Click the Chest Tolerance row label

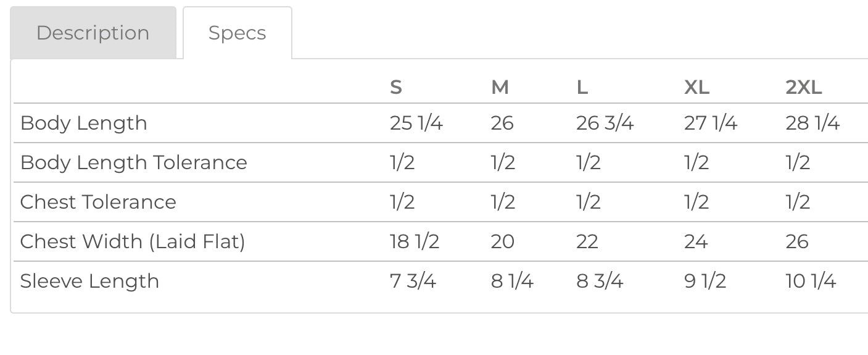(x=98, y=202)
